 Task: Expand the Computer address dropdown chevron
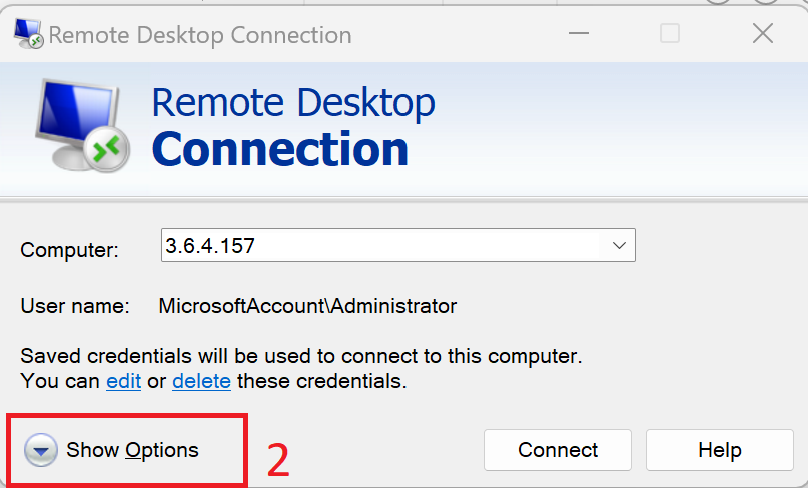[x=619, y=245]
